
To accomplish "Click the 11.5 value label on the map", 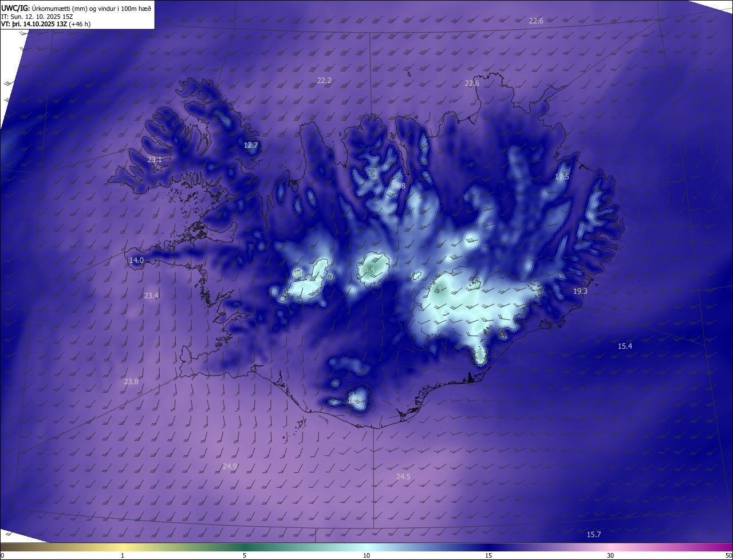I will (562, 177).
